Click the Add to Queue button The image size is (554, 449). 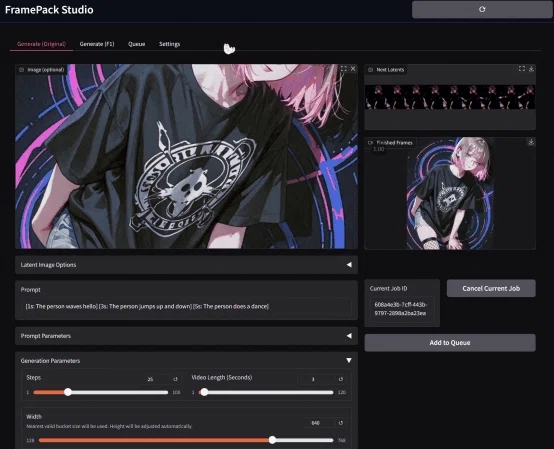[450, 343]
